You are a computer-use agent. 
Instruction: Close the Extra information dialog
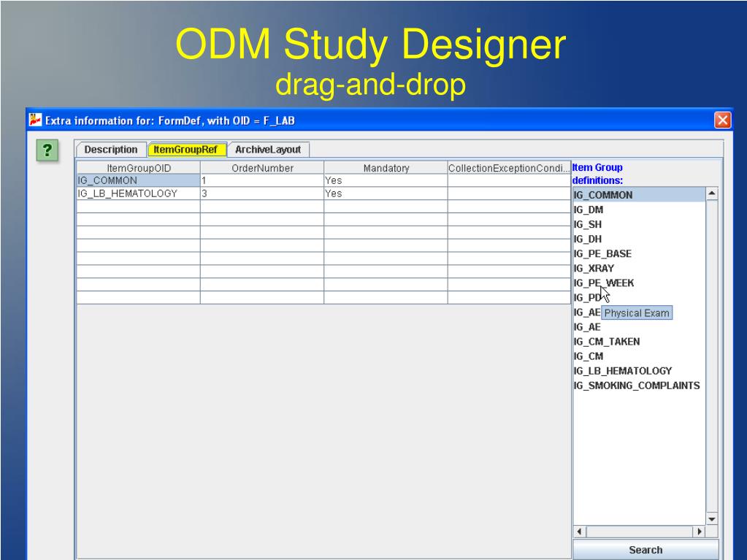pyautogui.click(x=722, y=120)
